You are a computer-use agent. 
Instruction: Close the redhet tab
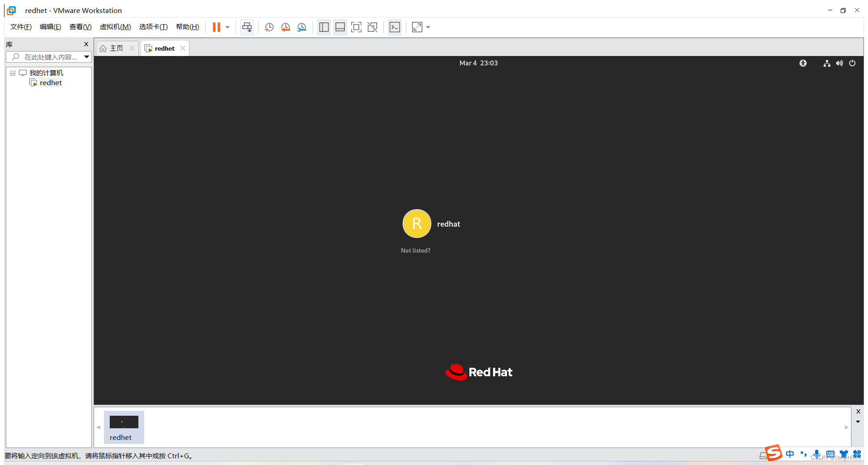click(183, 48)
